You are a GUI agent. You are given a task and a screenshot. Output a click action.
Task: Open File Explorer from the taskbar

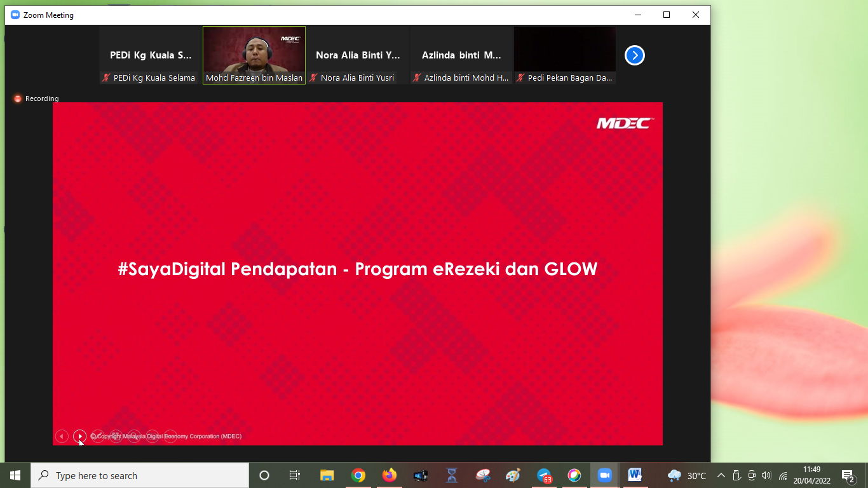[x=327, y=475]
